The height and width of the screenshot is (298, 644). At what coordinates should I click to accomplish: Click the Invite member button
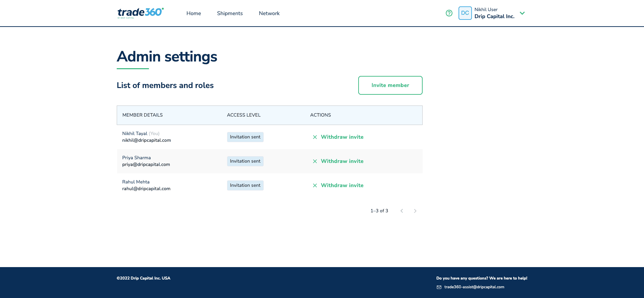[390, 85]
